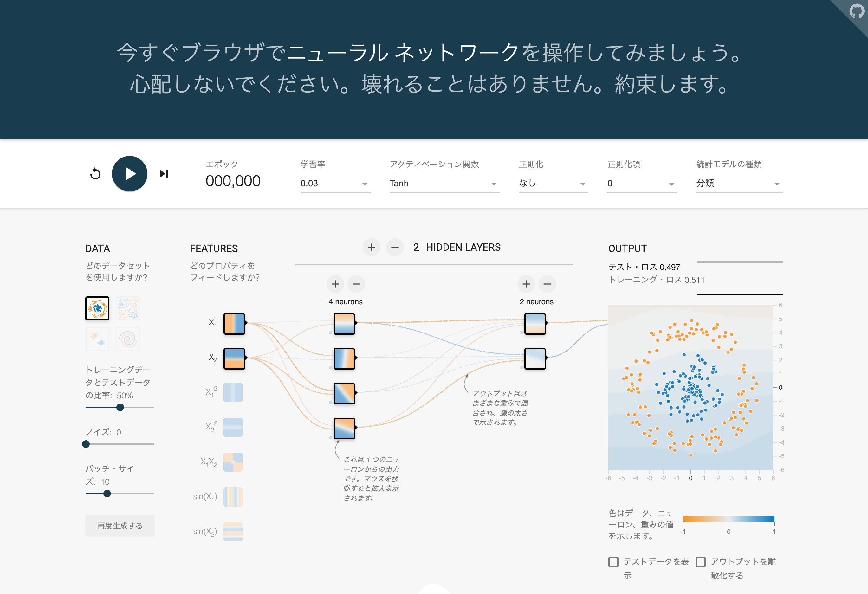Reset the network with the reset icon
This screenshot has width=868, height=594.
96,173
